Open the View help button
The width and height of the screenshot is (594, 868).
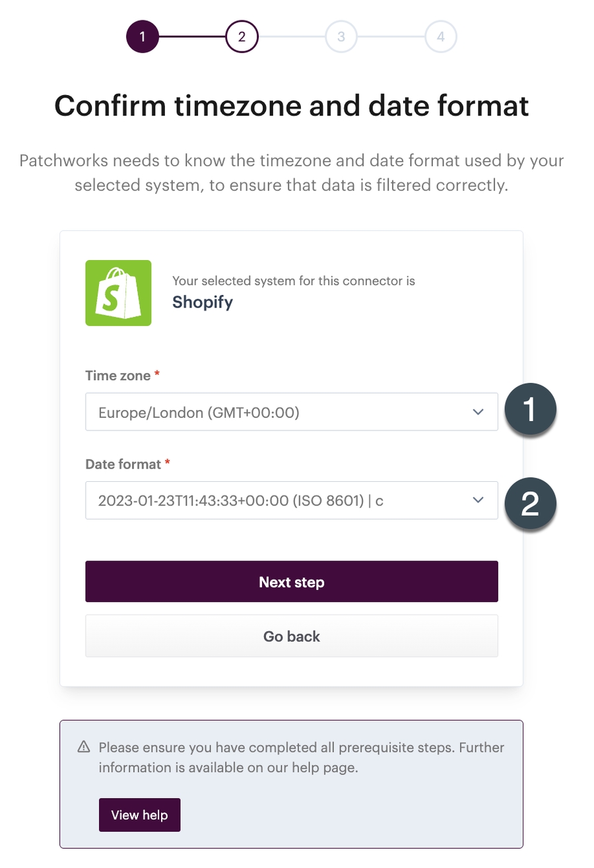(139, 815)
